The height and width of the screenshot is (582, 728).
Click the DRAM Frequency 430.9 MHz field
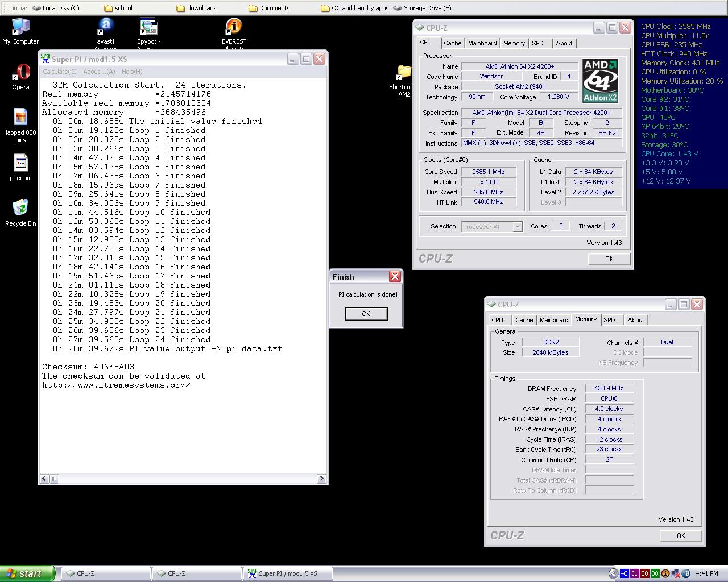point(609,389)
